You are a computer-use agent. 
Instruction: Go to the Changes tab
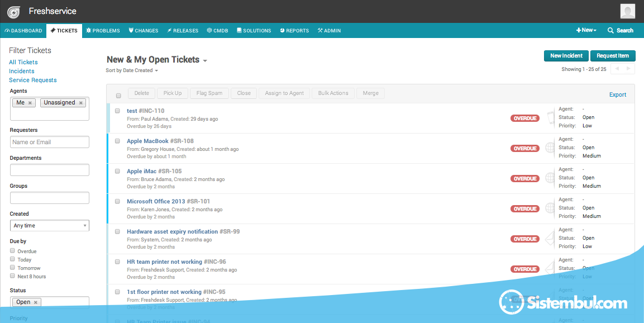click(x=144, y=30)
